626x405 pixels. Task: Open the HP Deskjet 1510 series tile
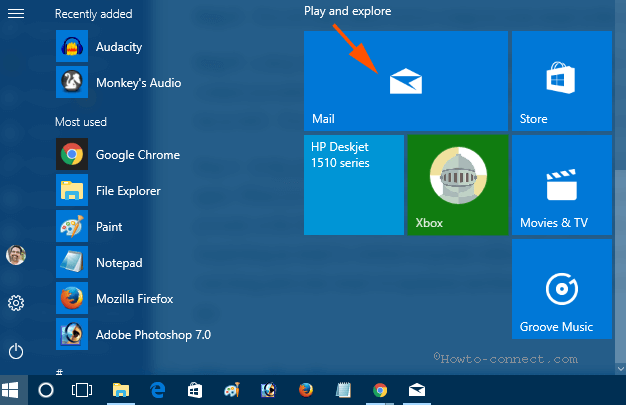pyautogui.click(x=354, y=185)
